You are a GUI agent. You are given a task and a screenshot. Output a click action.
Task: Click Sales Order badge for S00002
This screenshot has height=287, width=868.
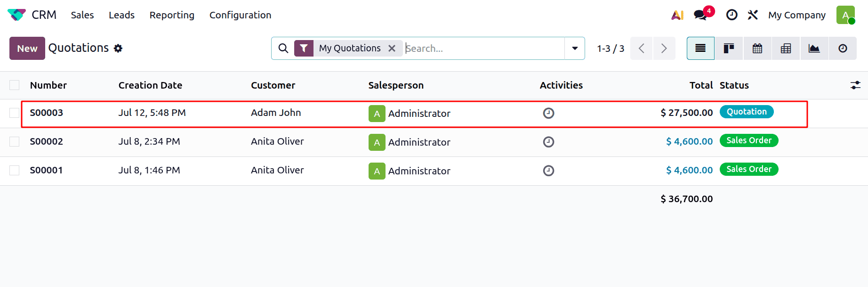(749, 140)
